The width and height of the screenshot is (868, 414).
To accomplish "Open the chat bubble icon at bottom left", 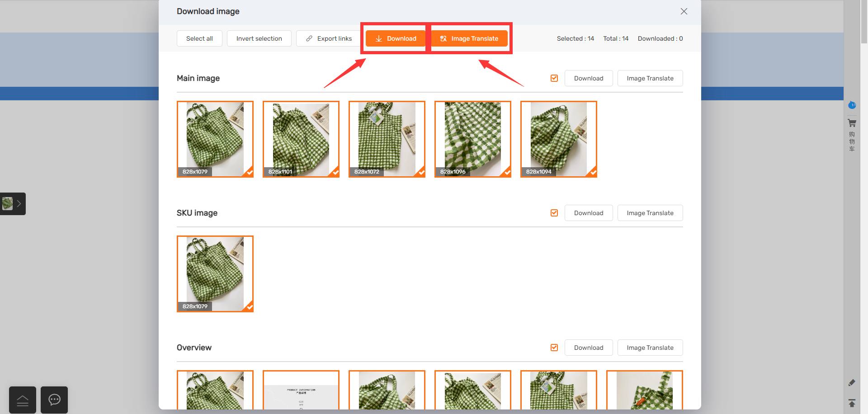I will [x=54, y=400].
